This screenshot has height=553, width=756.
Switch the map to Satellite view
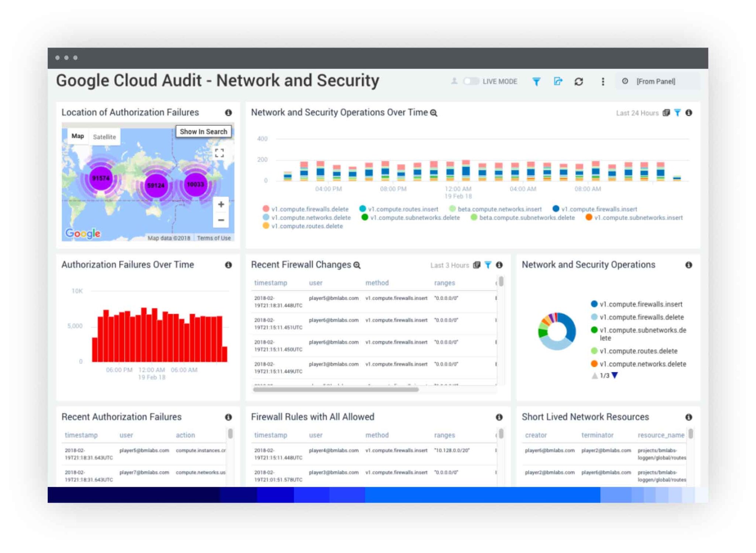[x=104, y=137]
